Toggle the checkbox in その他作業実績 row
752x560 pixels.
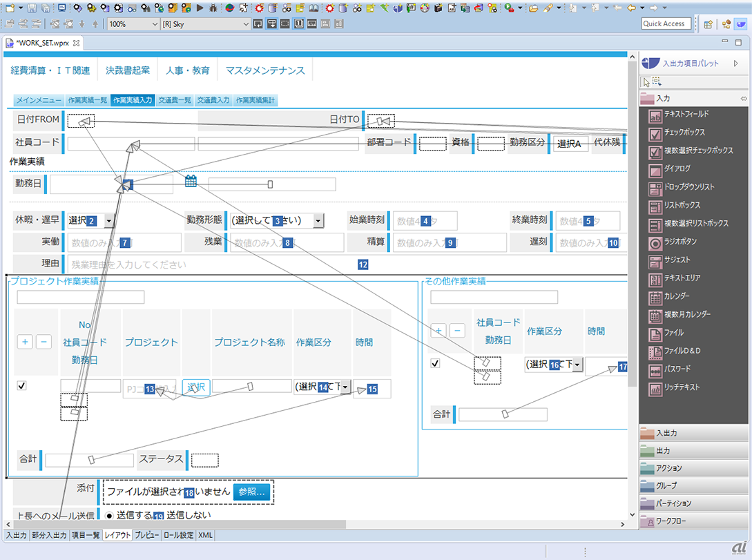435,363
